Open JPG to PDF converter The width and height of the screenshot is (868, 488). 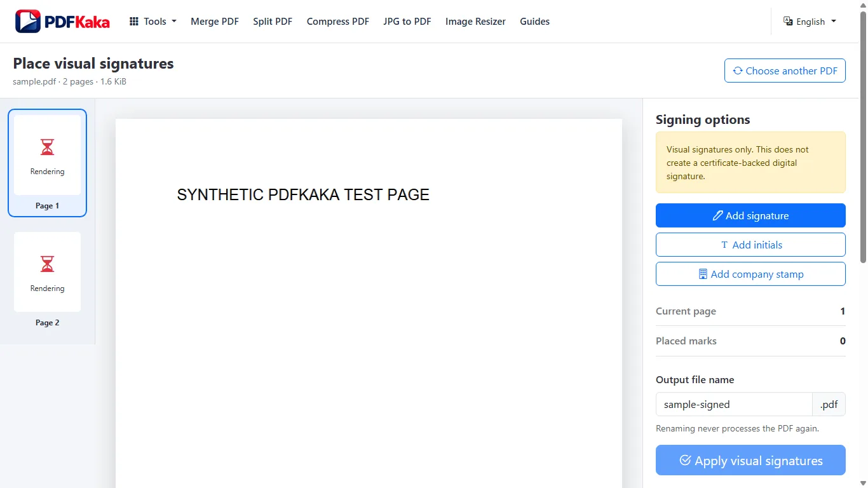407,22
